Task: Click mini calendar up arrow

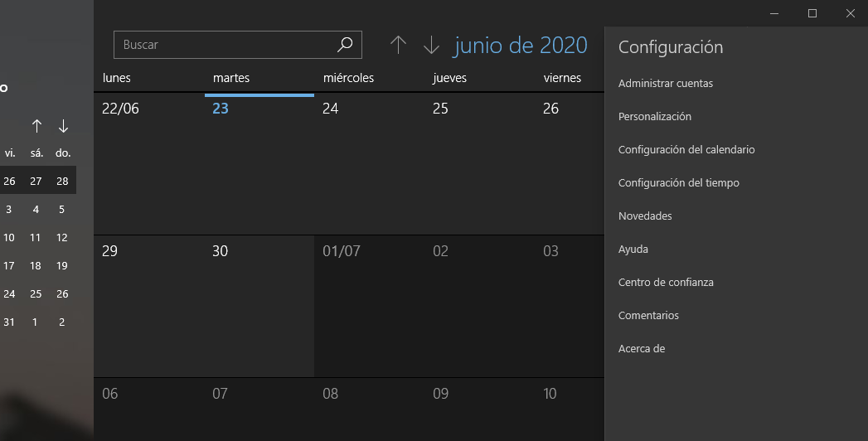Action: [x=36, y=126]
